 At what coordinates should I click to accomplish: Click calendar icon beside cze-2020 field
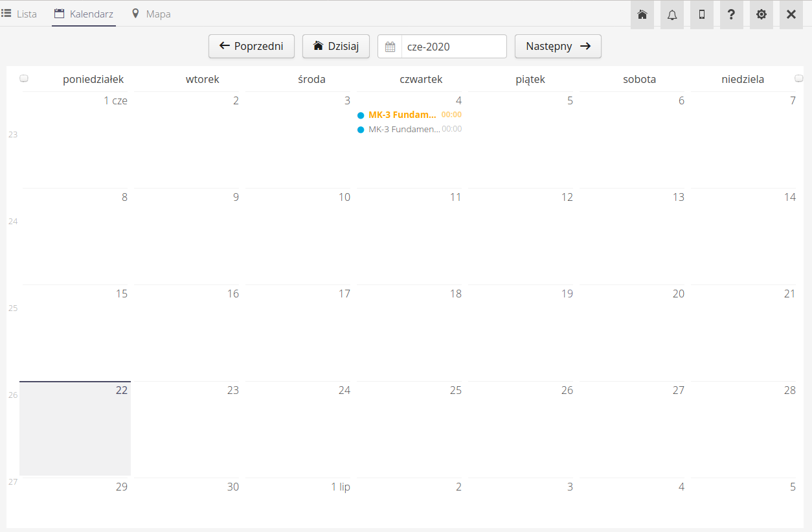(x=390, y=47)
